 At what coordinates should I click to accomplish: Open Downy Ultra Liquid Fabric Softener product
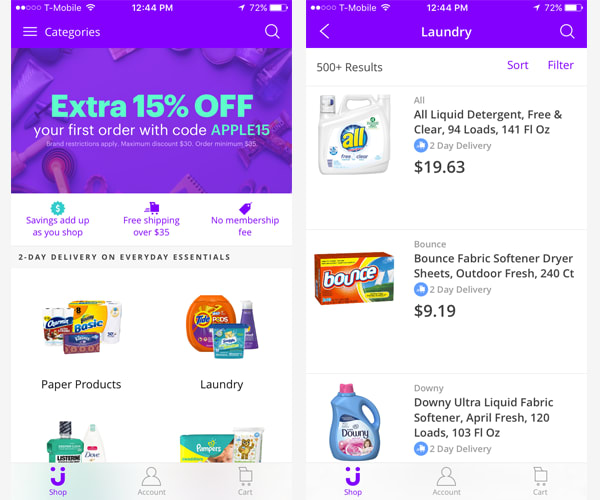(x=446, y=419)
